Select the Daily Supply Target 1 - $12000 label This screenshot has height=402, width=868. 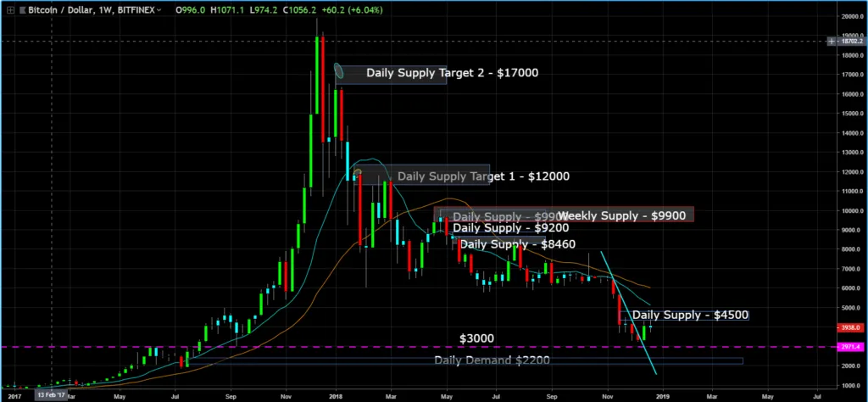483,176
